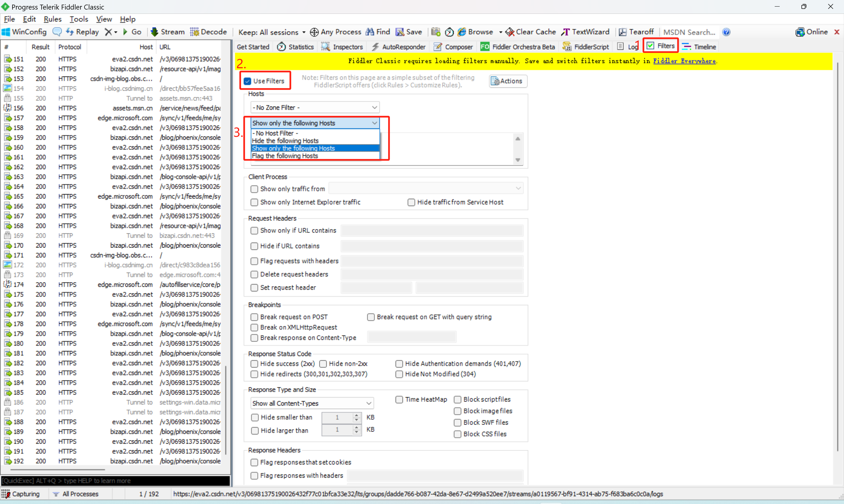Click the Replay toolbar icon
844x504 pixels.
[x=70, y=32]
